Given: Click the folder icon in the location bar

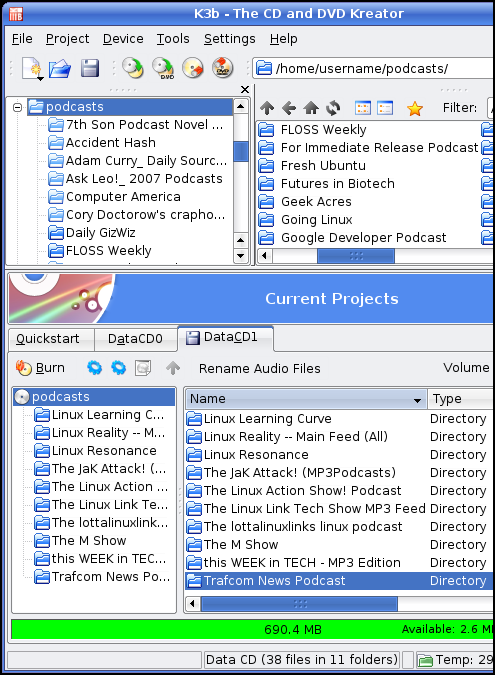Looking at the screenshot, I should [264, 68].
